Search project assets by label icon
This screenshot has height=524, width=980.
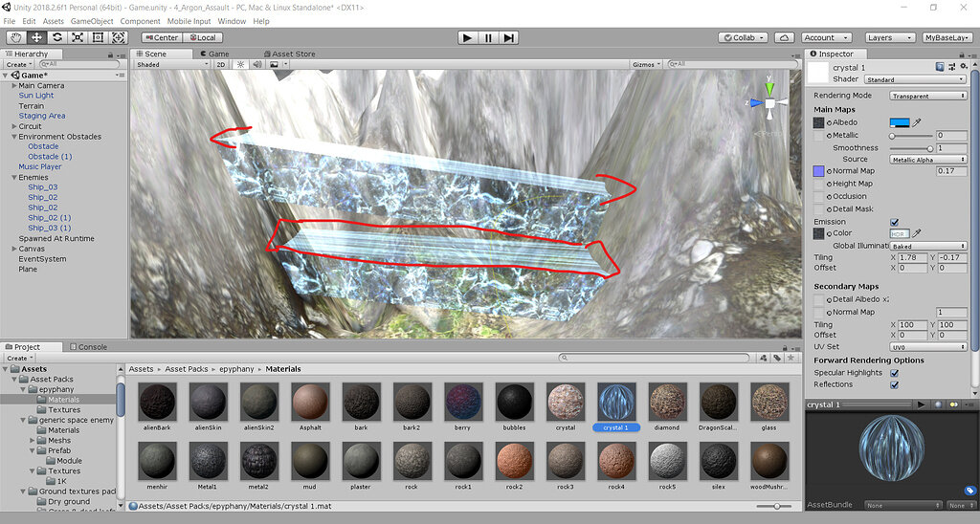click(777, 358)
